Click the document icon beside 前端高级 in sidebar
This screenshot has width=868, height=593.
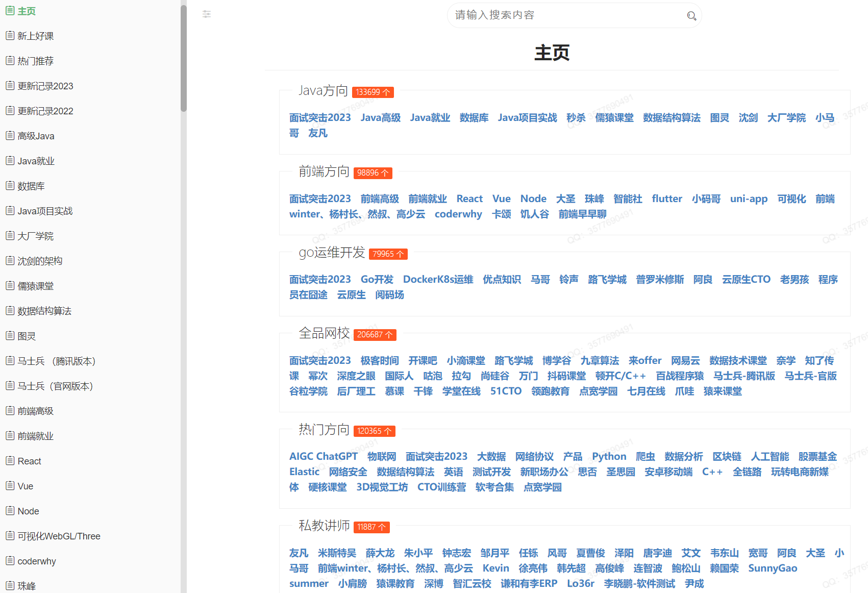coord(10,411)
